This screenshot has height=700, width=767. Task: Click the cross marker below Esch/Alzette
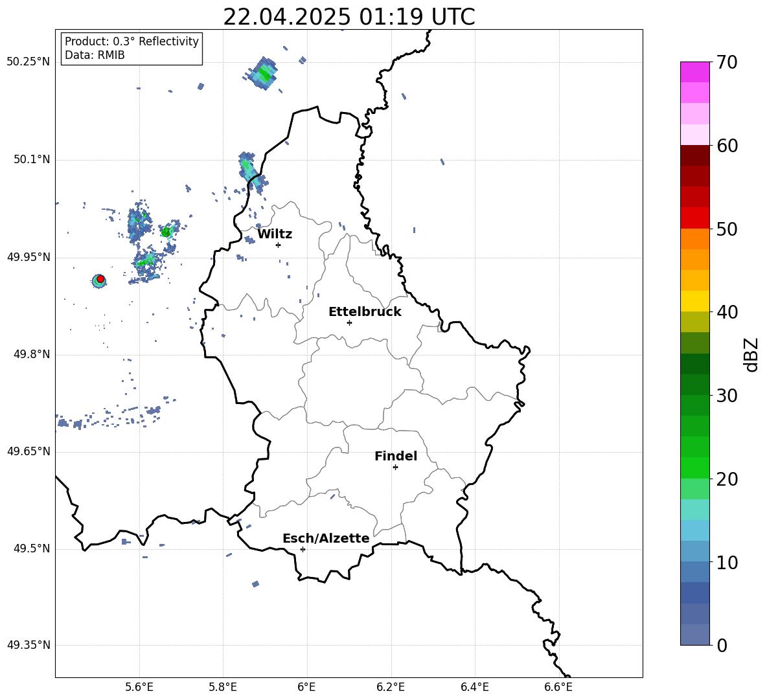tap(303, 549)
